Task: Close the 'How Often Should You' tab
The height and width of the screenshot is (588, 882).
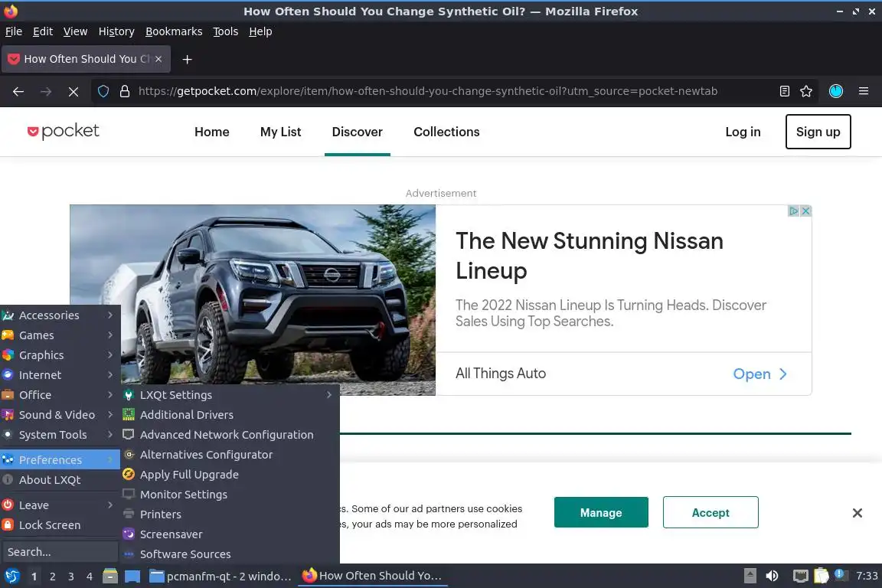Action: [158, 58]
